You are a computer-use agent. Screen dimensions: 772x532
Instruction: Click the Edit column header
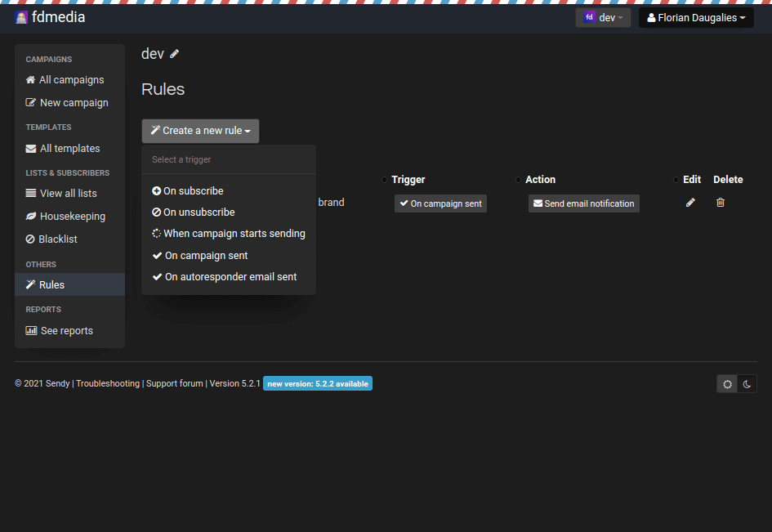pos(692,180)
